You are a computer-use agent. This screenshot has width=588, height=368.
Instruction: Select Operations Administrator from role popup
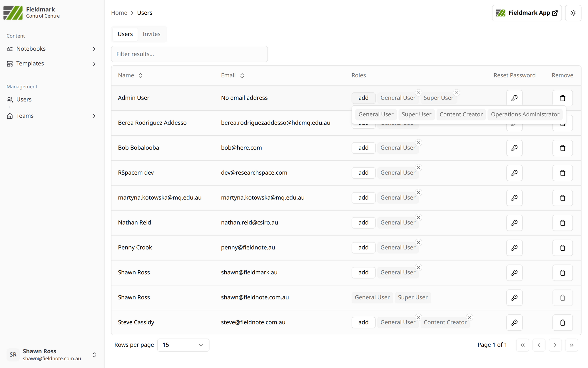(x=525, y=115)
